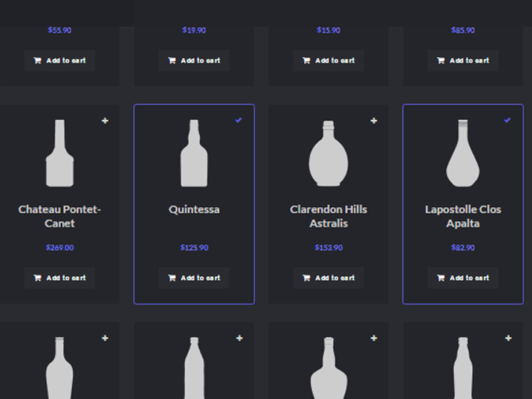Viewport: 532px width, 399px height.
Task: Click the cart icon under the $55.90 price
Action: (x=37, y=61)
